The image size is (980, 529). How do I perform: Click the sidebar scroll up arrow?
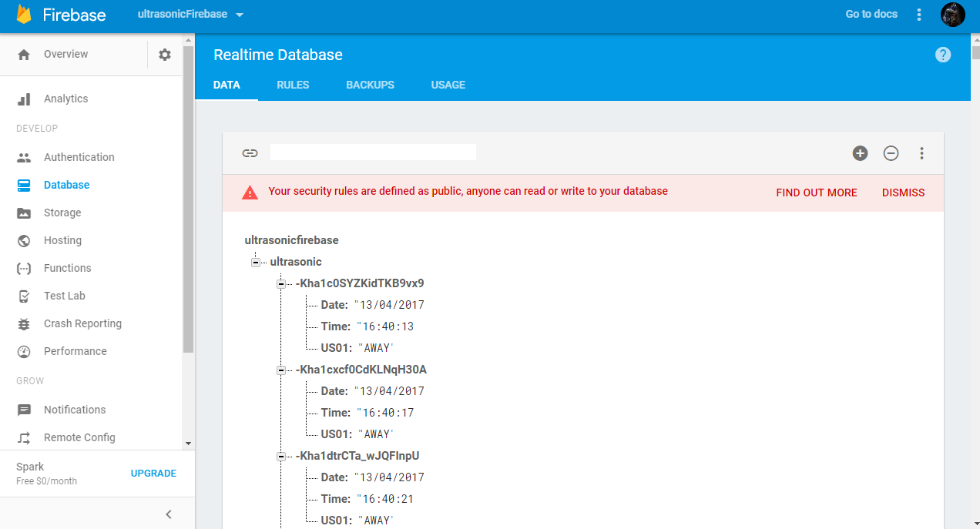(188, 40)
